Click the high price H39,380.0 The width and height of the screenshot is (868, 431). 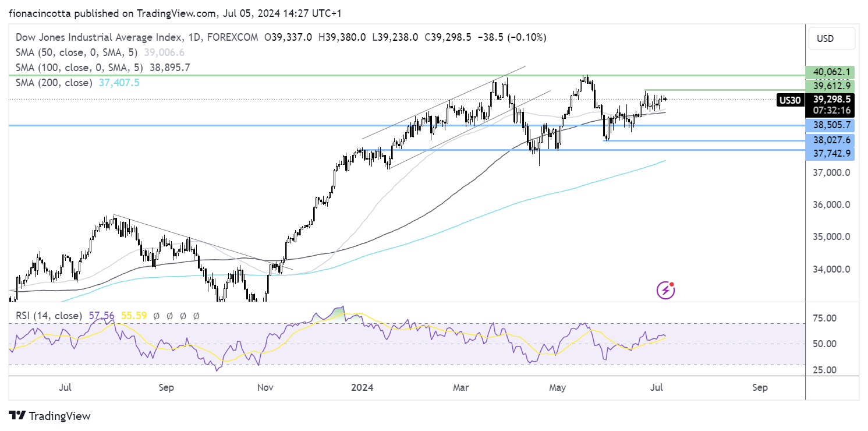click(x=342, y=37)
